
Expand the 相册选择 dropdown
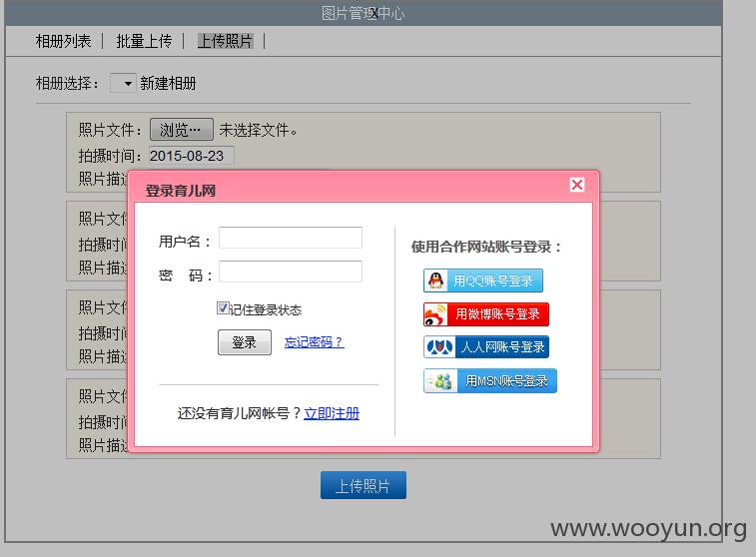coord(123,84)
